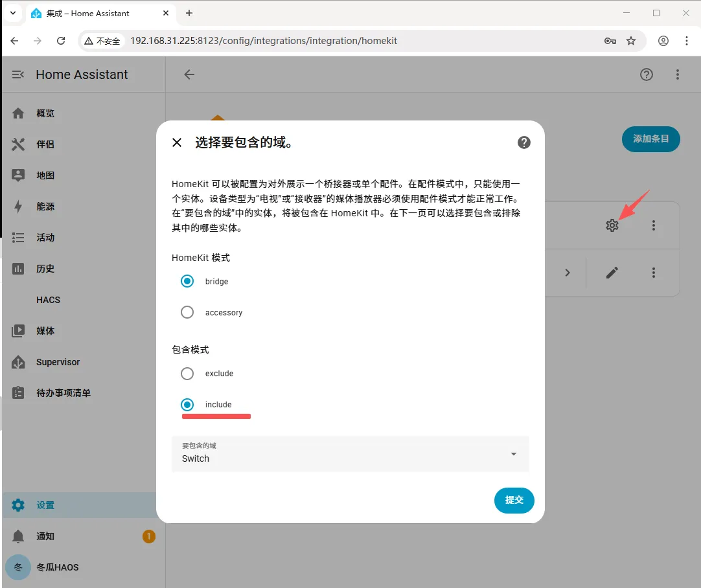Image resolution: width=701 pixels, height=588 pixels.
Task: Open HACS in sidebar
Action: 83,300
